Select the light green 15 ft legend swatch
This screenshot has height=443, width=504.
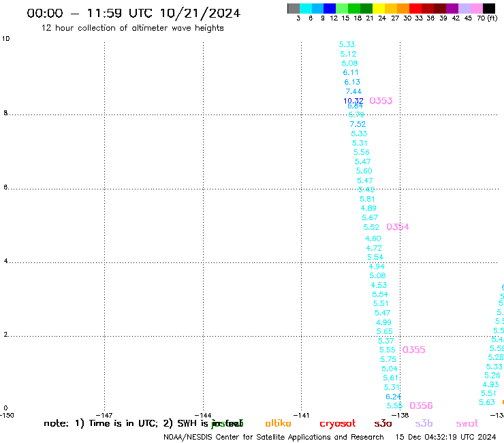pyautogui.click(x=342, y=8)
